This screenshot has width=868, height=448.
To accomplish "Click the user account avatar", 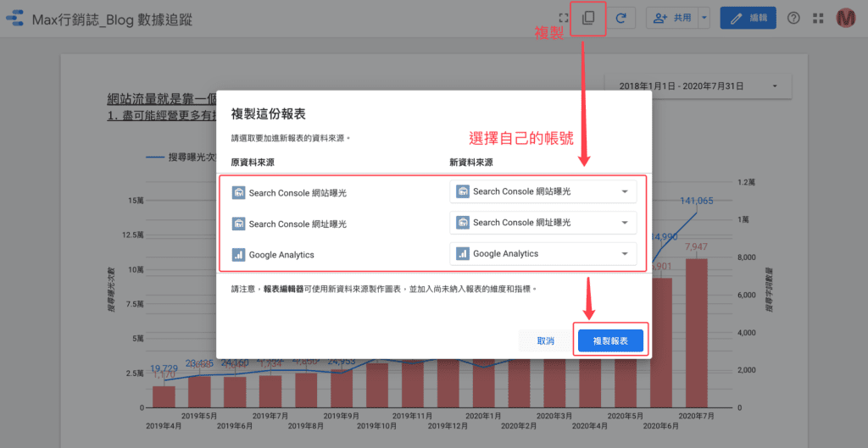I will click(x=846, y=18).
